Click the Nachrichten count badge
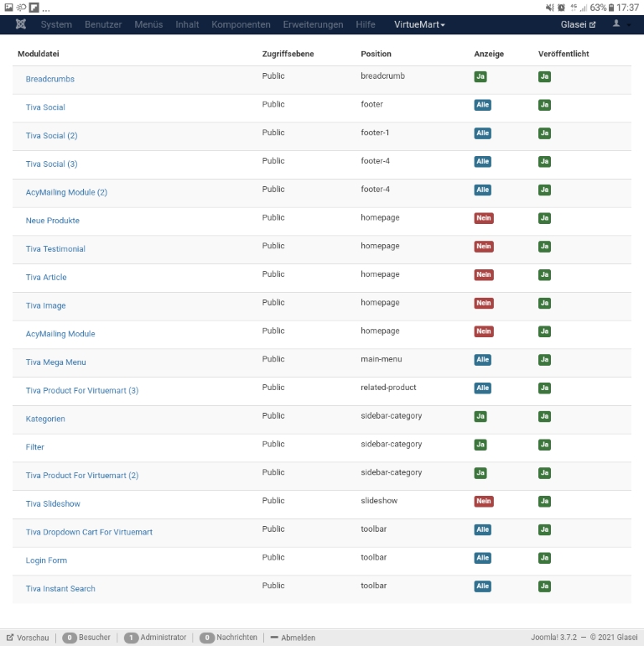Screen dimensions: 644x646 point(206,638)
